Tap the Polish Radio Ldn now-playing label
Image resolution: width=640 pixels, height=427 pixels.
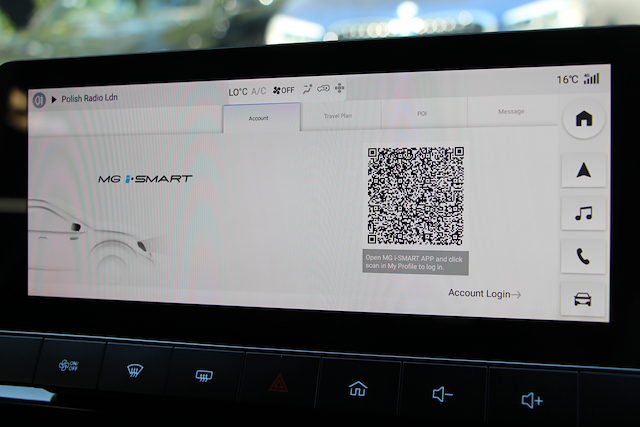pos(89,100)
